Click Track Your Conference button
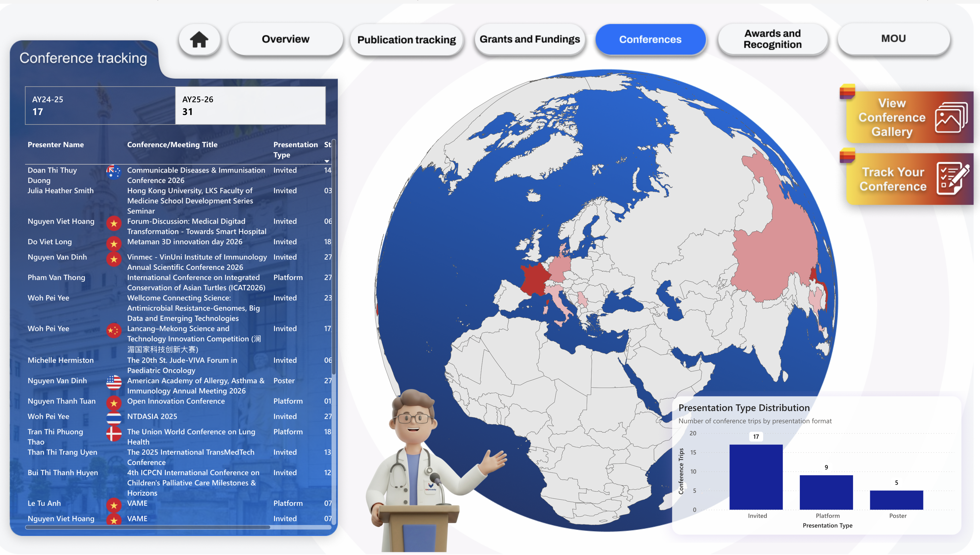 tap(910, 179)
